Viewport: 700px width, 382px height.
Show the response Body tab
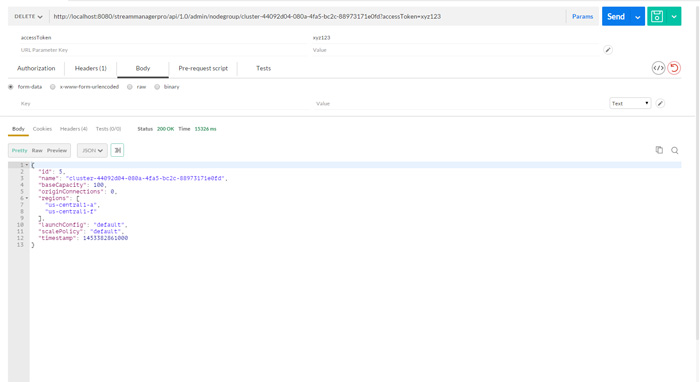coord(18,129)
